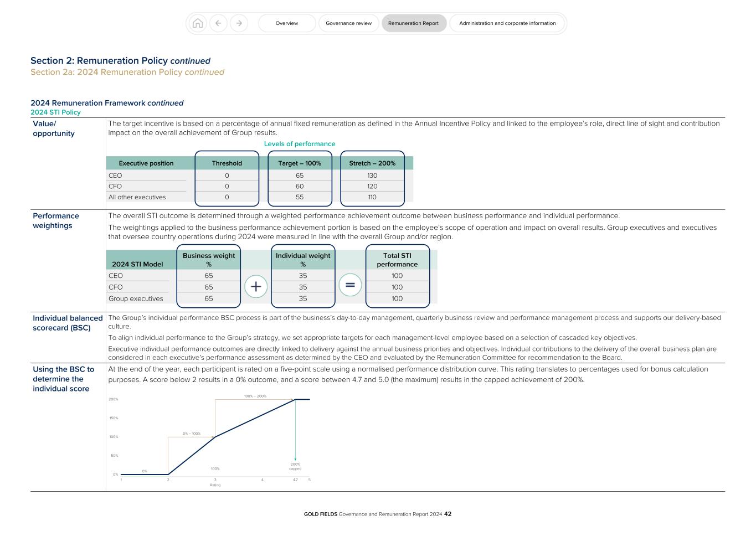Select the Remuneration Report navigation pill
The width and height of the screenshot is (756, 536).
point(414,23)
